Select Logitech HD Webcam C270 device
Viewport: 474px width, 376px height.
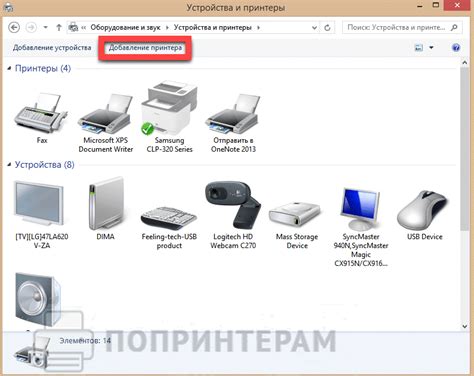233,205
